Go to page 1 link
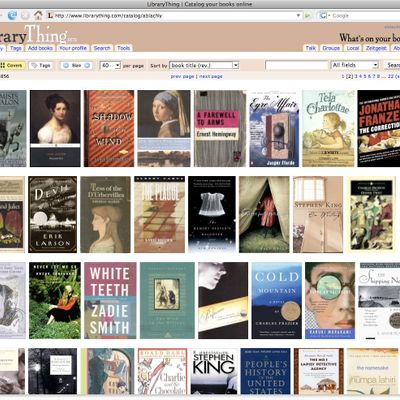The image size is (400, 400). click(343, 76)
